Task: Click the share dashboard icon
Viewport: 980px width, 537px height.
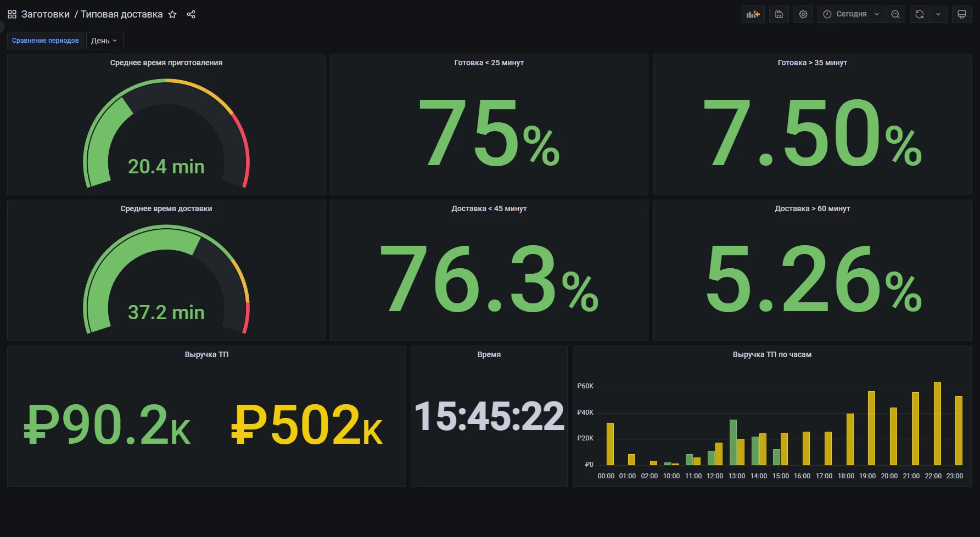Action: pos(191,14)
